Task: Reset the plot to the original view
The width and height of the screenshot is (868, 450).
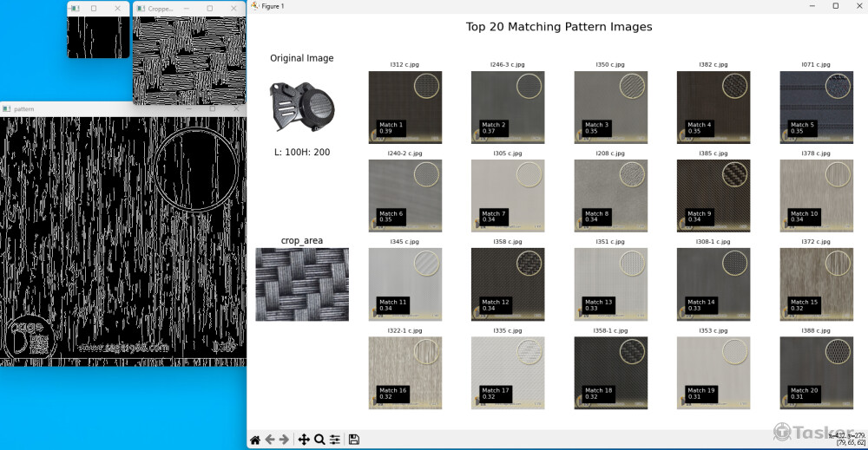Action: coord(255,440)
